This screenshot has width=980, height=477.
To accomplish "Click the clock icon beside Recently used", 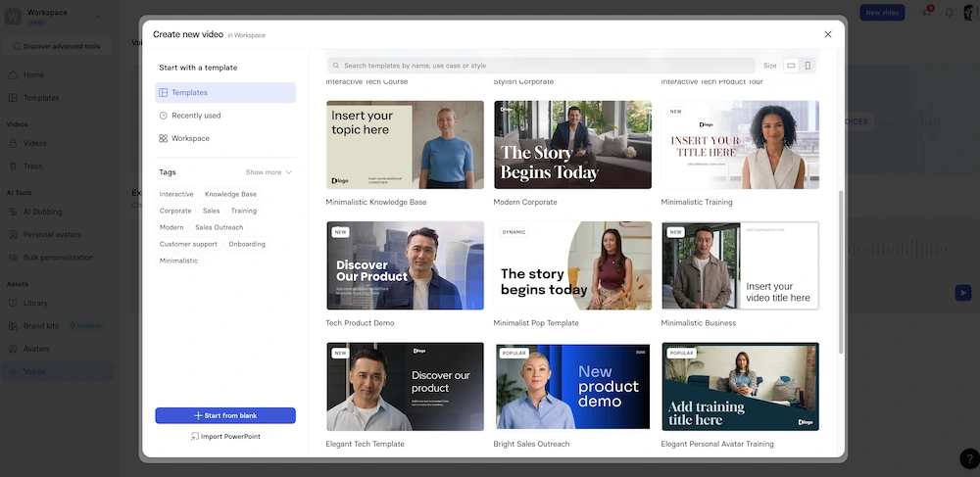I will pos(163,116).
